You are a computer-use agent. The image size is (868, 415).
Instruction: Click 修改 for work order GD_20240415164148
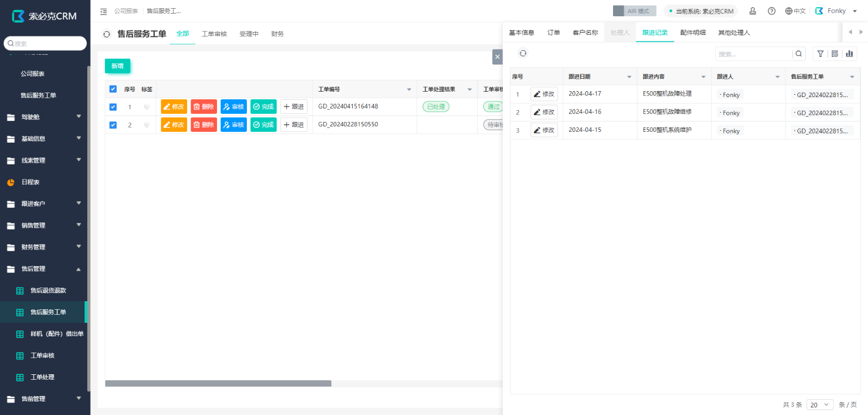click(x=174, y=107)
